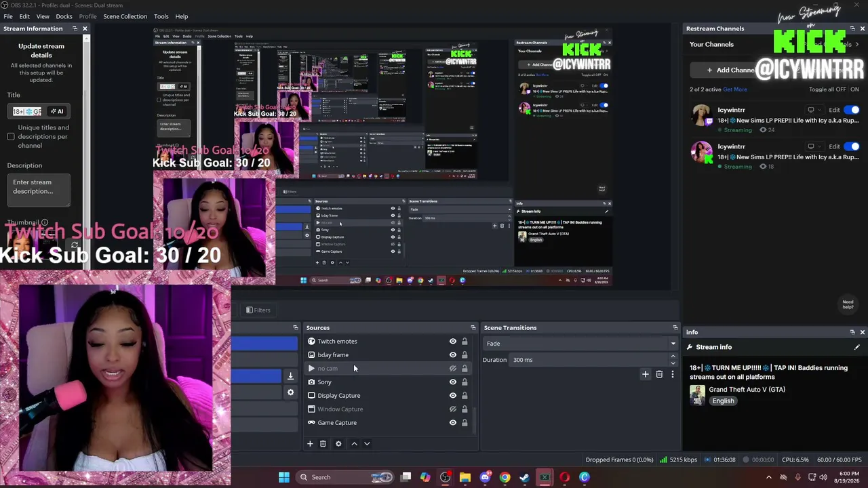The image size is (868, 488).
Task: Toggle off the Twitch Icywintrr channel
Action: pos(852,110)
